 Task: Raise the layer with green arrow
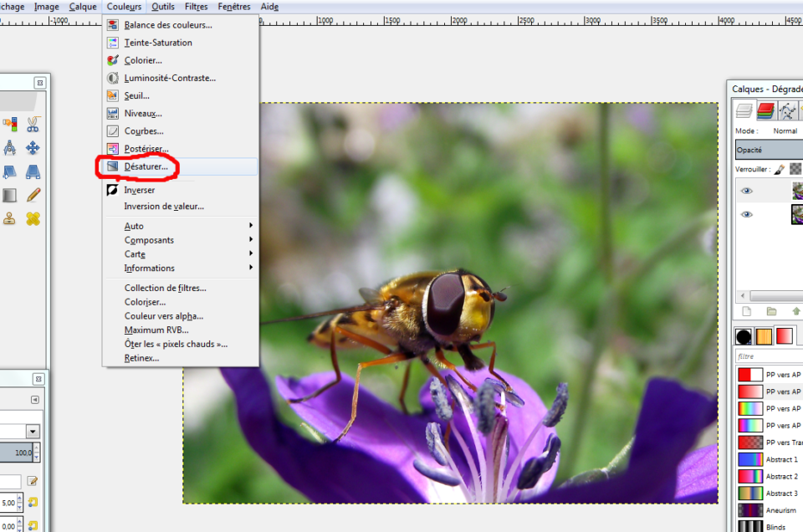795,311
